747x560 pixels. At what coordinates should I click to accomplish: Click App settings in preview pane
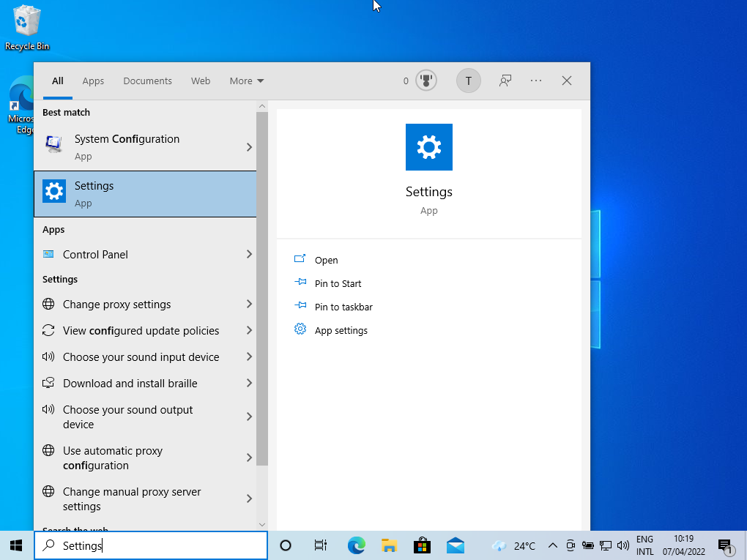click(341, 330)
